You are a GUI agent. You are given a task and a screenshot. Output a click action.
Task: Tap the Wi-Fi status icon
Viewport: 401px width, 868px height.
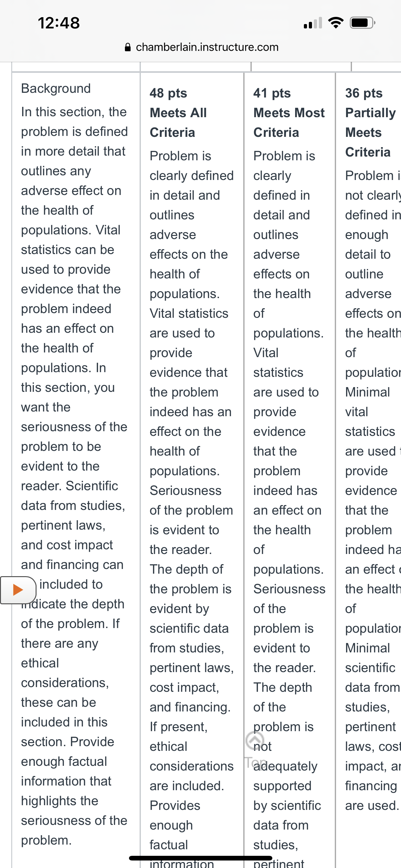pos(336,22)
